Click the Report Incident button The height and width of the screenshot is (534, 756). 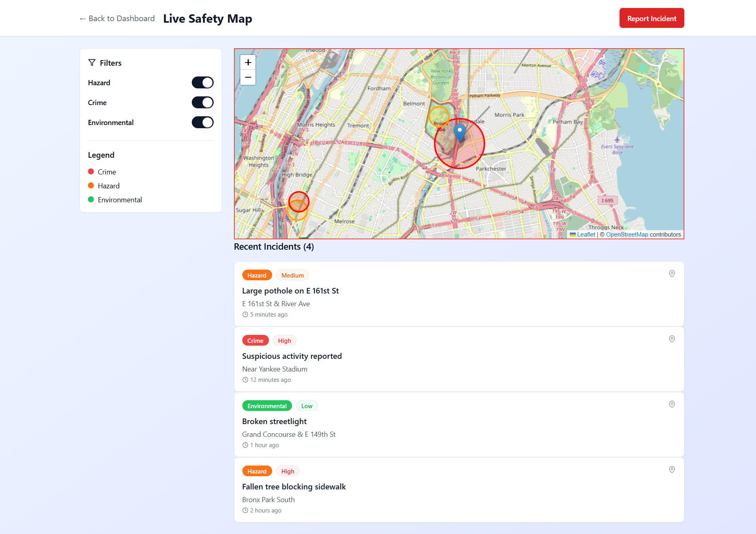coord(652,18)
